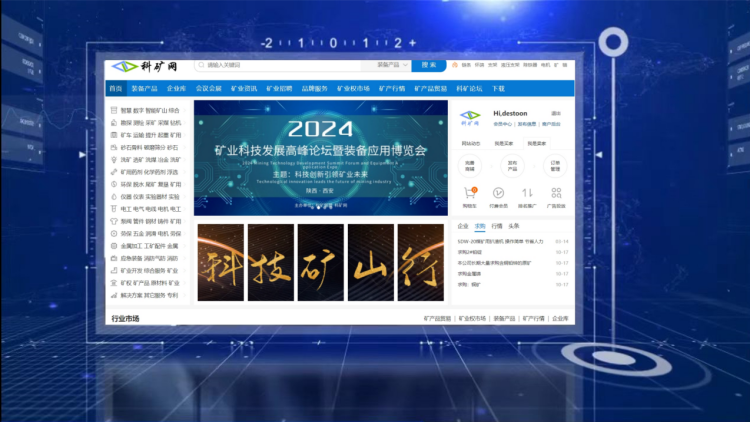Click icon beside 智慧 数字 category

point(113,110)
